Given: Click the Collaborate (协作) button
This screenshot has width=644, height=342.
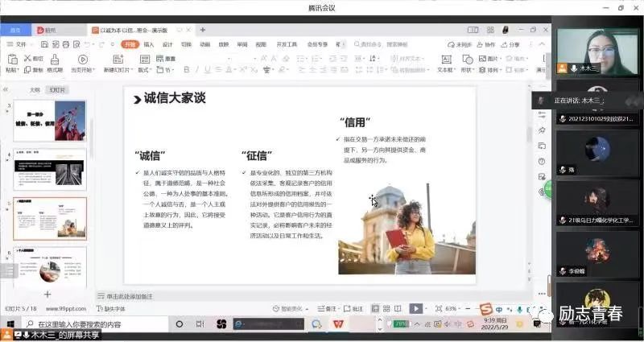Looking at the screenshot, I should [487, 44].
